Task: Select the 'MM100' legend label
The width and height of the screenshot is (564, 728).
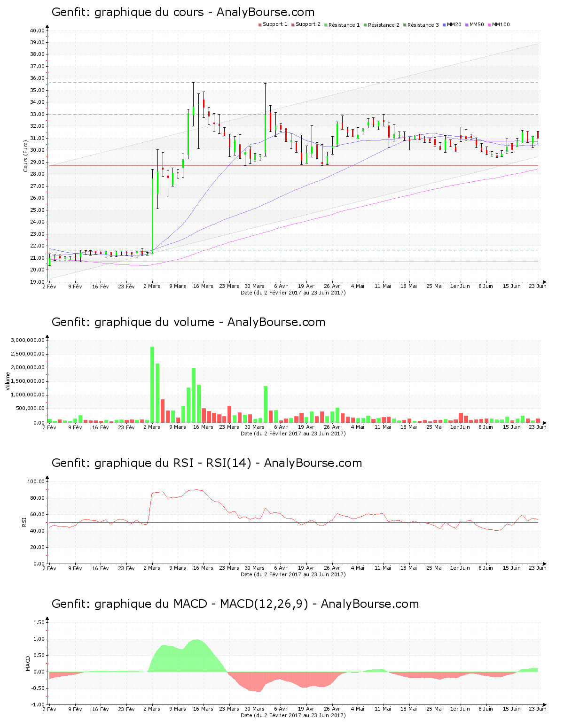Action: pyautogui.click(x=501, y=24)
